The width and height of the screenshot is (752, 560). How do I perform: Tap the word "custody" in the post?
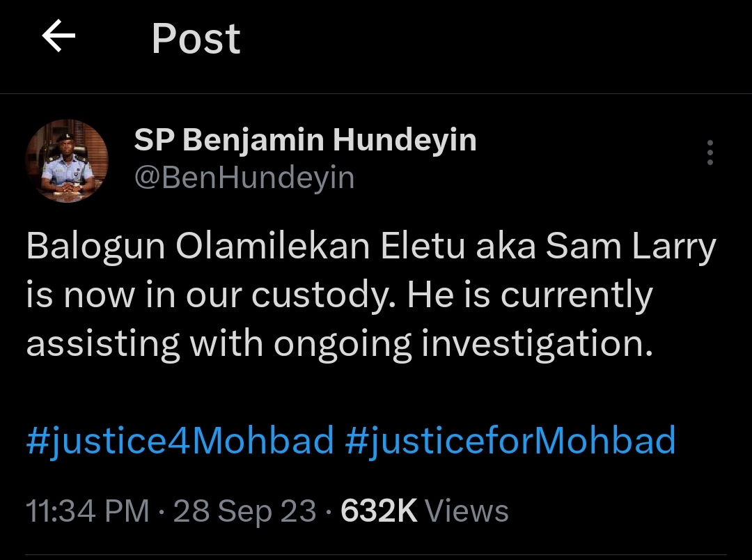point(323,297)
